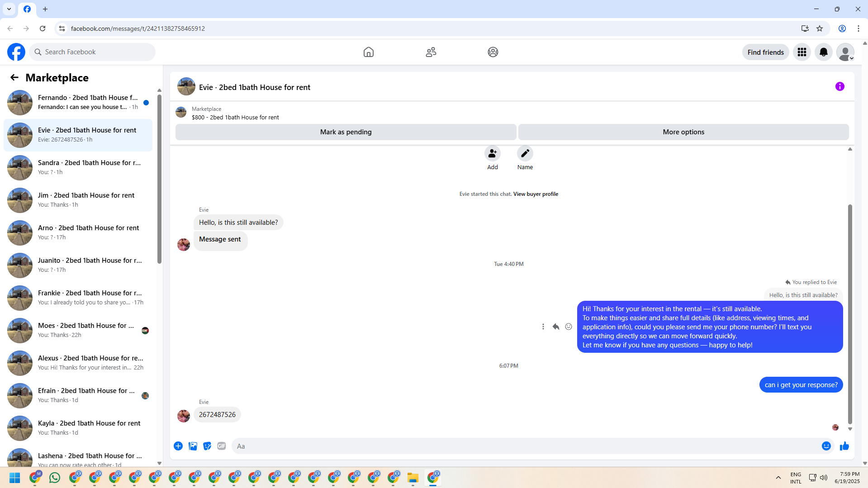
Task: Attach a photo or file
Action: pos(193,446)
